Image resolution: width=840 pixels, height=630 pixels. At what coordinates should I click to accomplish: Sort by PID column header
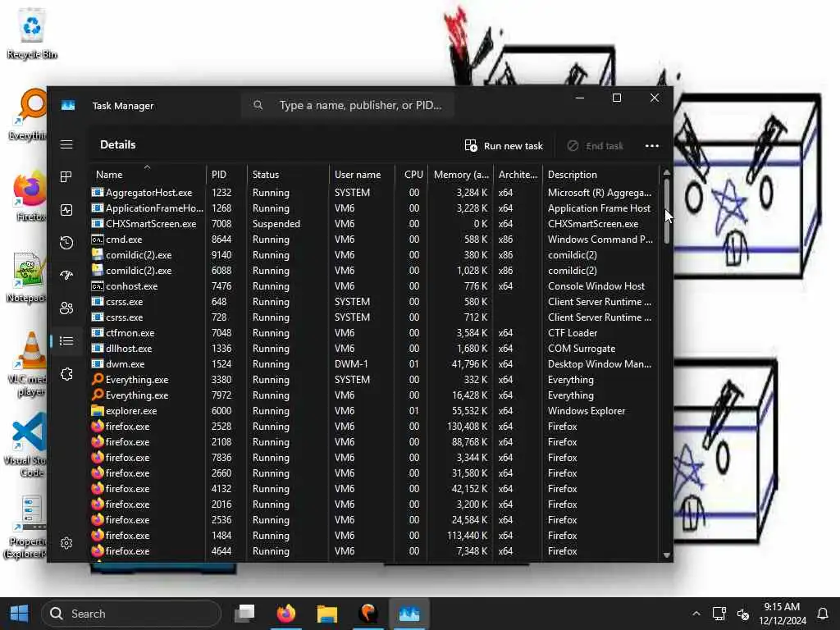(226, 175)
